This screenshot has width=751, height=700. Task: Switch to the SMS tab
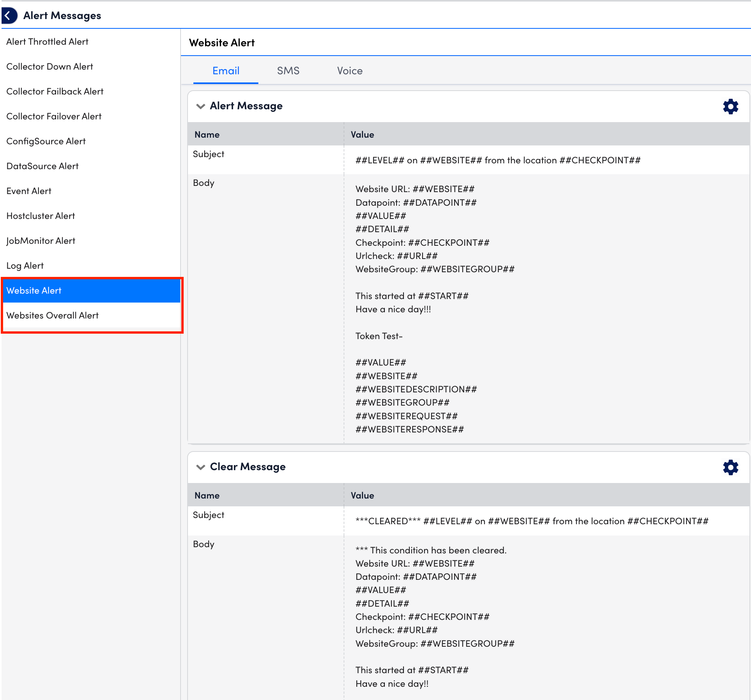point(288,71)
